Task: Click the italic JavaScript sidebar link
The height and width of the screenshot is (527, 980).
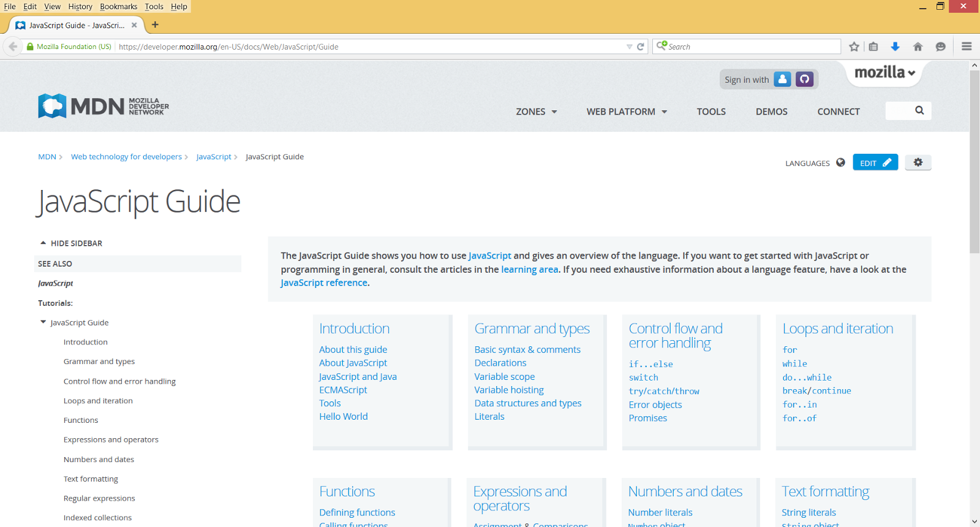Action: coord(55,283)
